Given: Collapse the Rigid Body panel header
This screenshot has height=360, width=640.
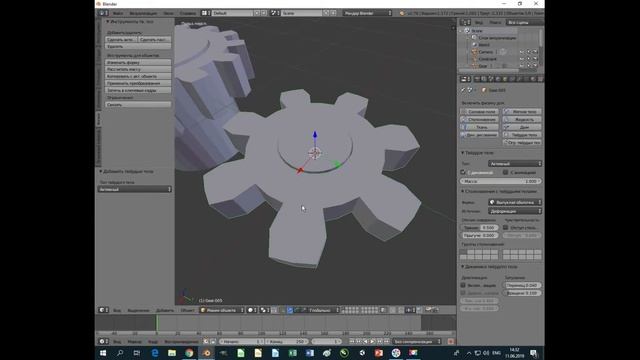Looking at the screenshot, I should click(x=479, y=153).
